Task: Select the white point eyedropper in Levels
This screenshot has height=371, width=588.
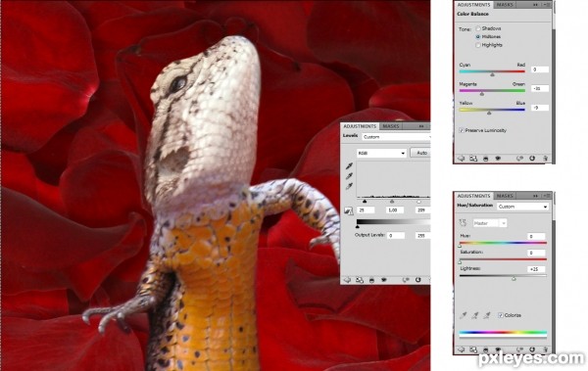Action: pos(349,186)
